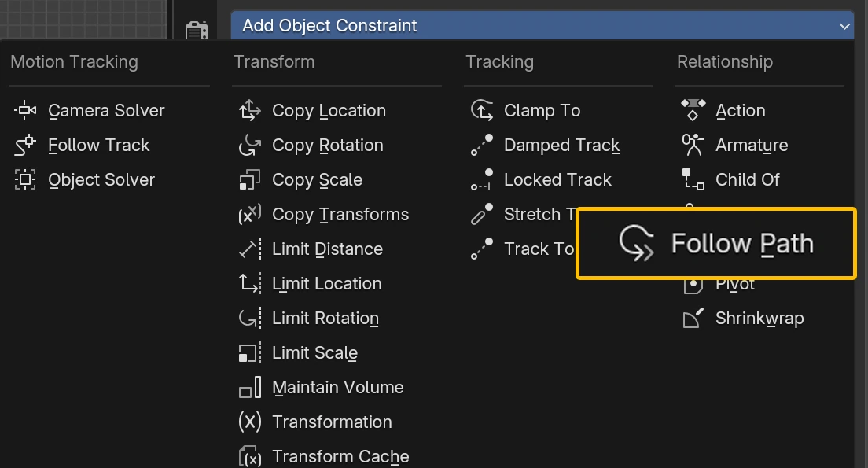Choose Transform Cache from the list
This screenshot has height=468, width=868.
pos(340,457)
